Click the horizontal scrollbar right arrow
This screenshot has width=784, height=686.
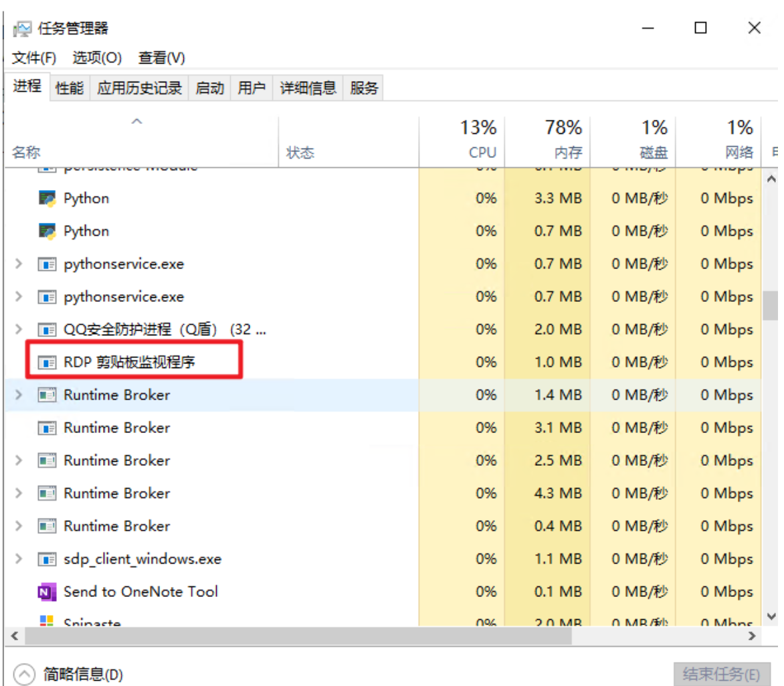point(753,635)
